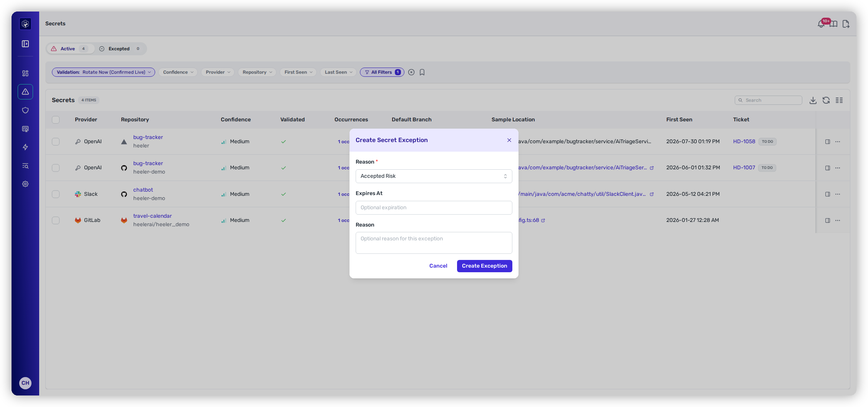Expand the Last Seen filter dropdown
The image size is (868, 407).
tap(338, 72)
